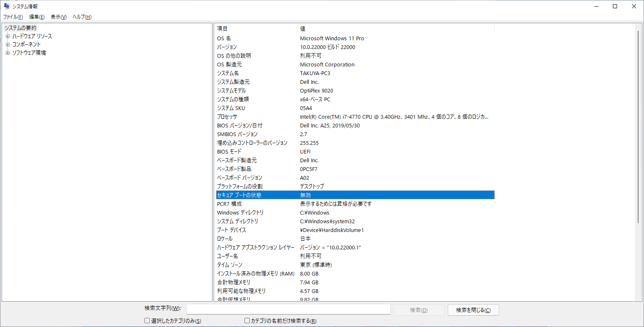Click the highlighted セキュア ブートの状態 row
644x327 pixels.
(x=355, y=195)
